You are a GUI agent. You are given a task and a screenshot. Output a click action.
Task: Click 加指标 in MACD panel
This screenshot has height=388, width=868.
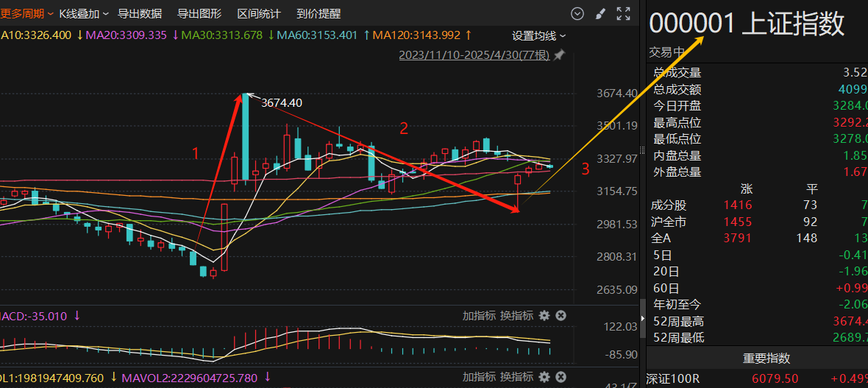479,315
